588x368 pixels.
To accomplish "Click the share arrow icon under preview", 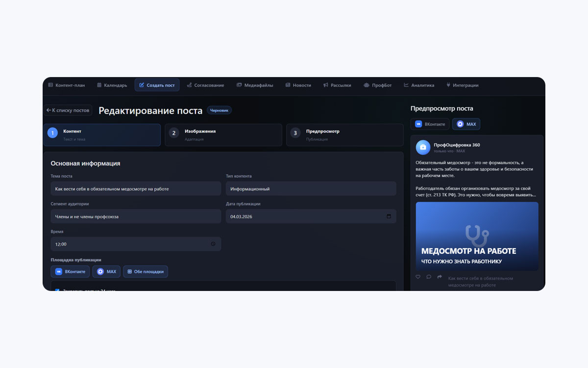I will [440, 277].
